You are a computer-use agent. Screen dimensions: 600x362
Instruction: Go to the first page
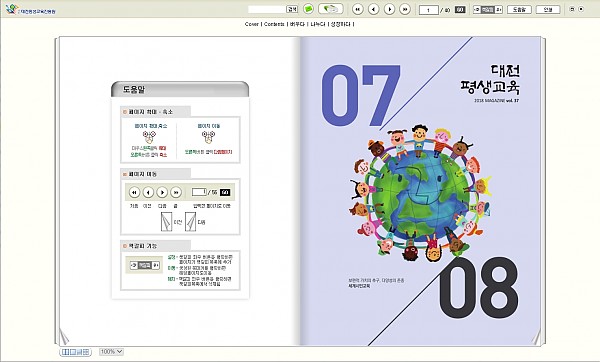(358, 9)
